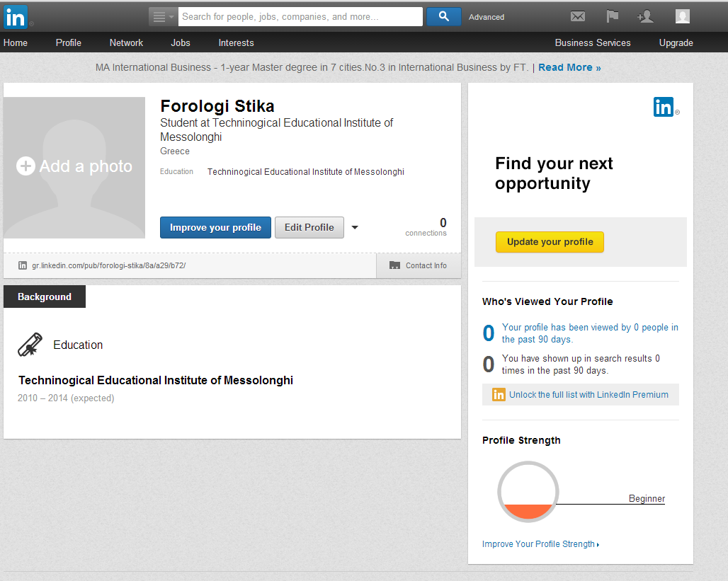Click the Education section heading
Viewport: 728px width, 581px height.
[x=78, y=345]
